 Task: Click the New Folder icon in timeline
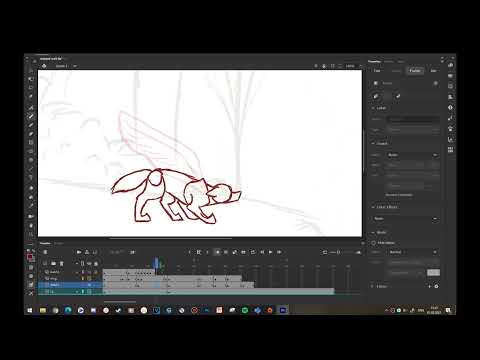53,263
